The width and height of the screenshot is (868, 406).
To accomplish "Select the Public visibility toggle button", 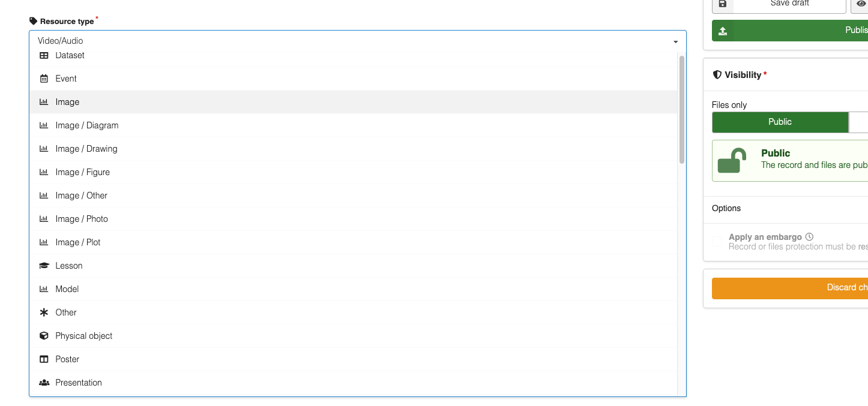I will (x=780, y=122).
